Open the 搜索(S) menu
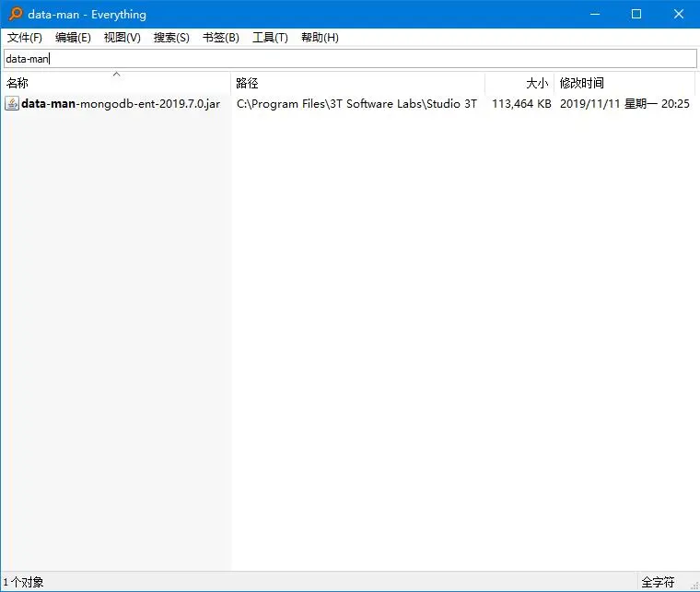Screen dimensions: 700x592 coord(171,38)
